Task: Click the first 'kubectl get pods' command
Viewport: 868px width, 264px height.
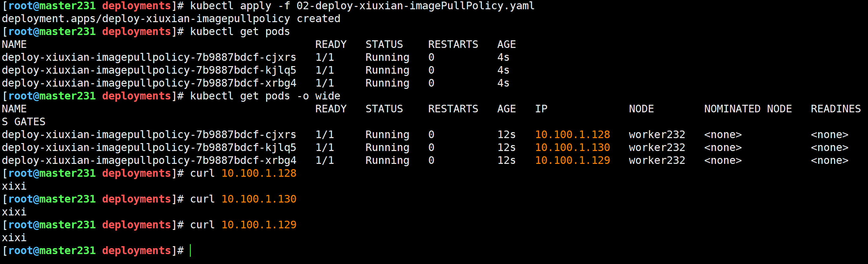Action: [240, 32]
